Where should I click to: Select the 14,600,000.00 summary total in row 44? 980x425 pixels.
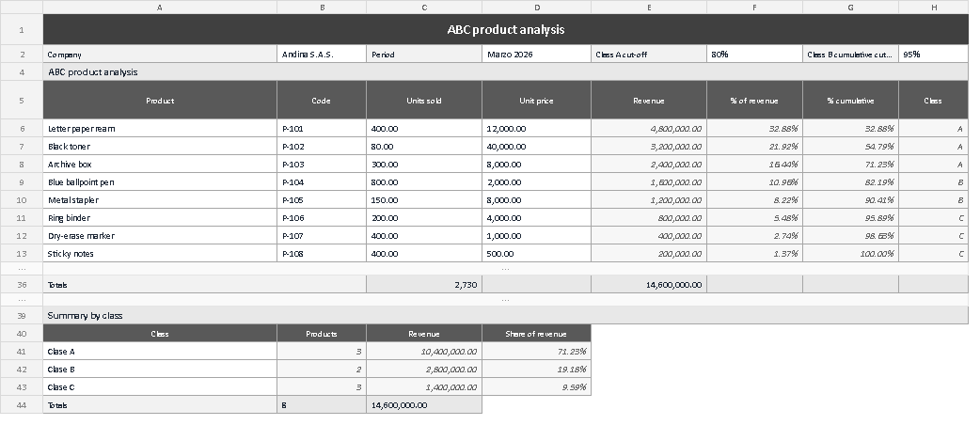[424, 405]
